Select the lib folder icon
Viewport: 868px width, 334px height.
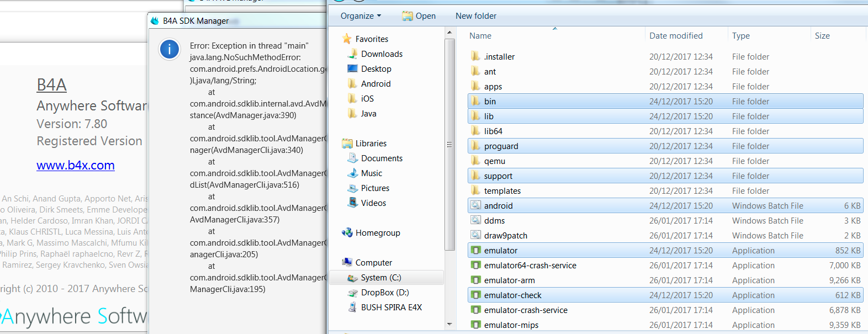point(475,116)
